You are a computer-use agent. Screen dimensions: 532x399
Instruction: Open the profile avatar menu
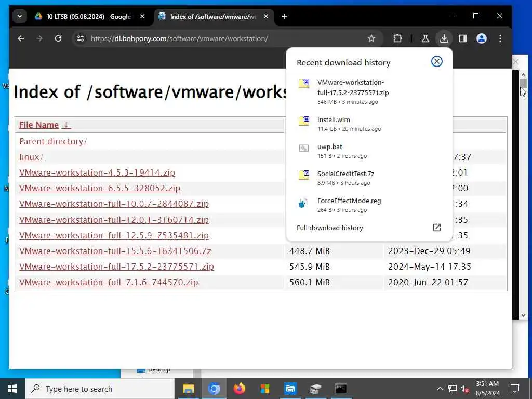pyautogui.click(x=482, y=38)
